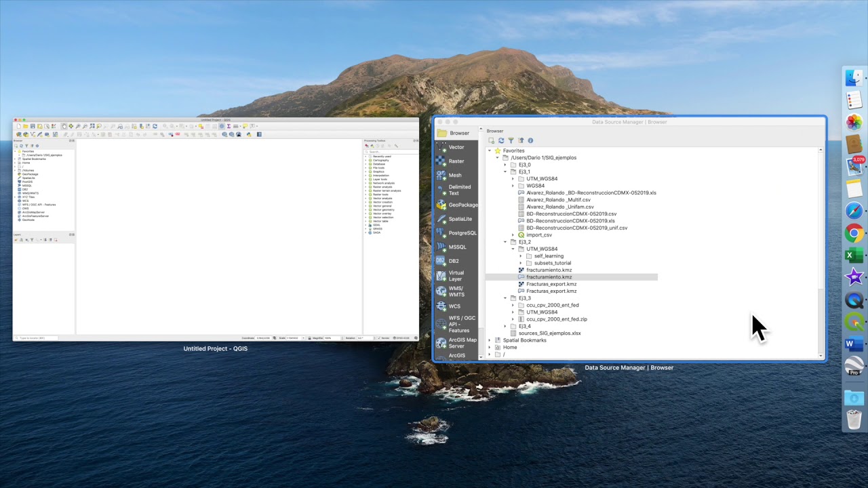Click the WCS globe icon

(x=441, y=306)
